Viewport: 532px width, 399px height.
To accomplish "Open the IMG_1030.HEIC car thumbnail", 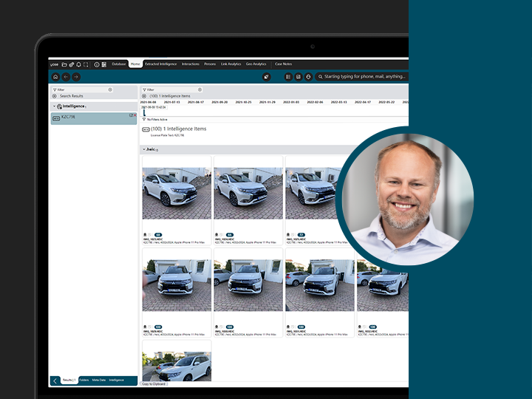I will point(248,285).
